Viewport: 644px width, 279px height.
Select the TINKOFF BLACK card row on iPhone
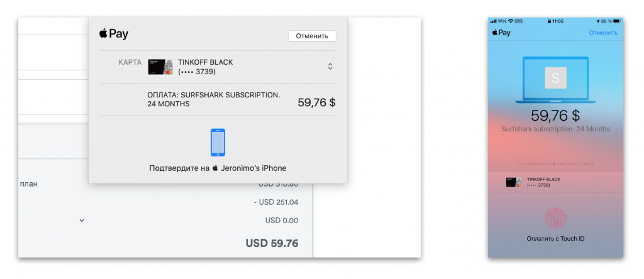point(555,182)
